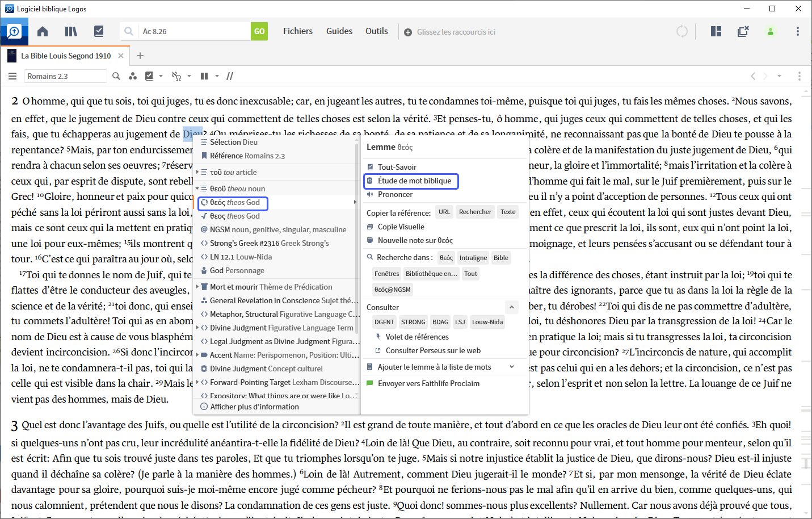Click the Romains 2.3 reference box

65,76
